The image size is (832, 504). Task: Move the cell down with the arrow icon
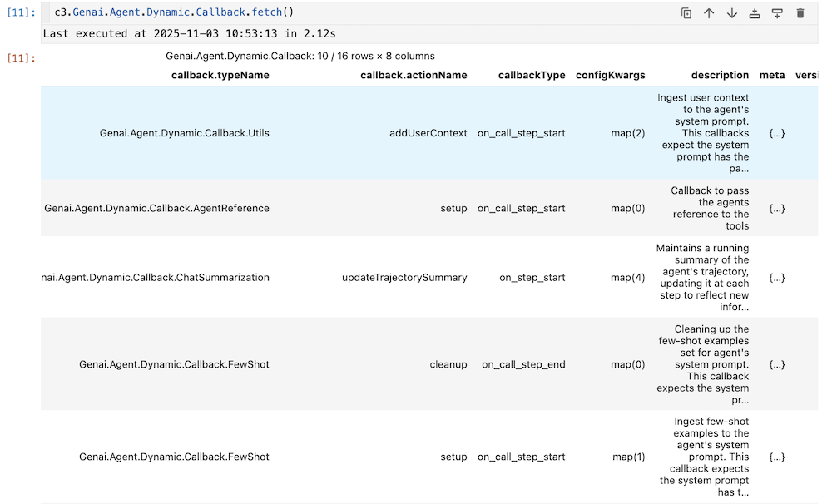coord(732,13)
